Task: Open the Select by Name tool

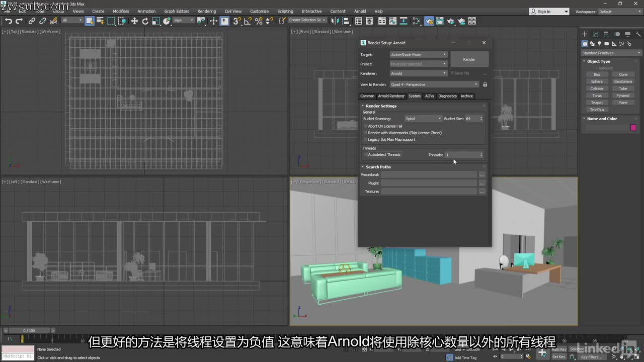Action: (x=100, y=21)
